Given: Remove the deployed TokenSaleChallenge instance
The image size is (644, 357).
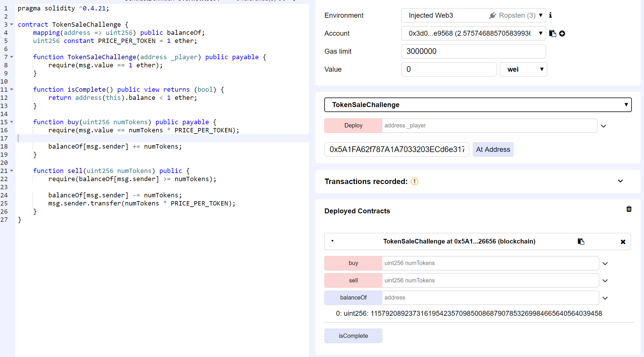Looking at the screenshot, I should (x=623, y=242).
